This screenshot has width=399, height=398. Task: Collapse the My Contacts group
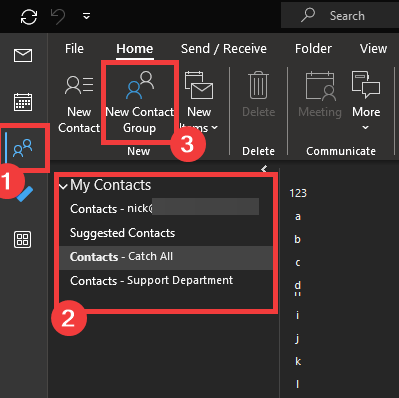pos(63,186)
